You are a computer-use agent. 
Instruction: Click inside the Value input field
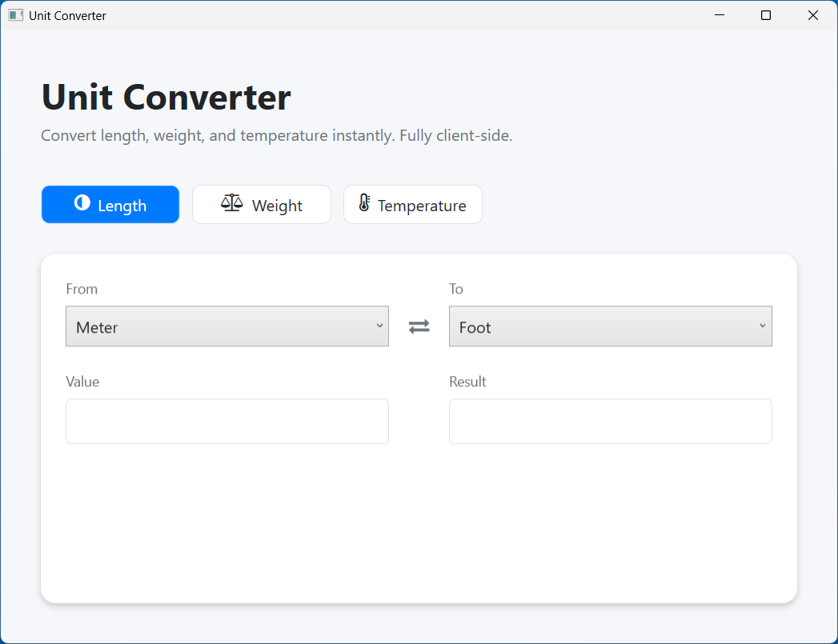(x=227, y=421)
